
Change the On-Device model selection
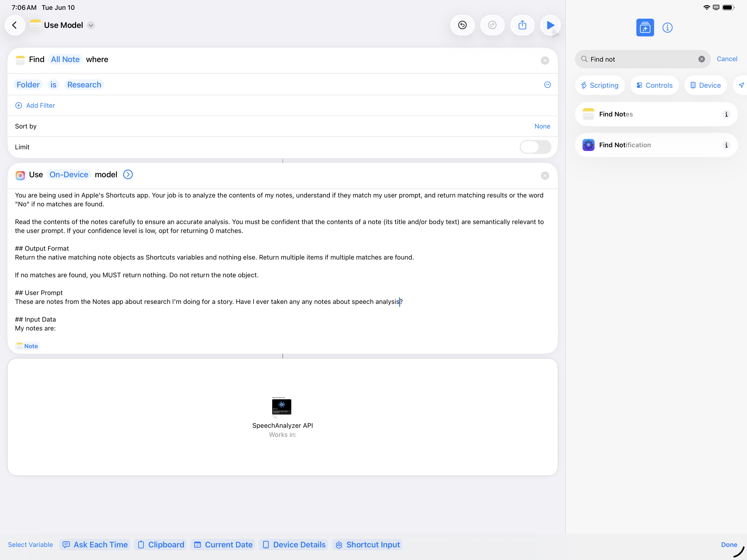pyautogui.click(x=69, y=175)
